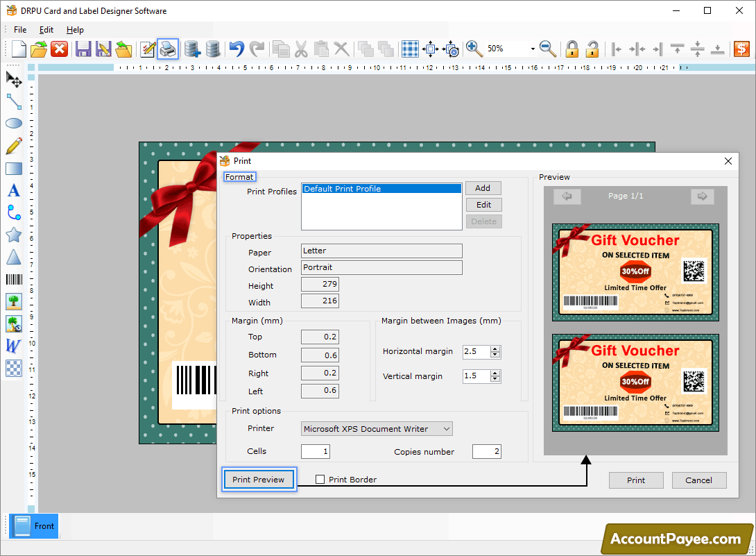Open a file using the folder icon
Viewport: 756px width, 556px height.
[39, 49]
